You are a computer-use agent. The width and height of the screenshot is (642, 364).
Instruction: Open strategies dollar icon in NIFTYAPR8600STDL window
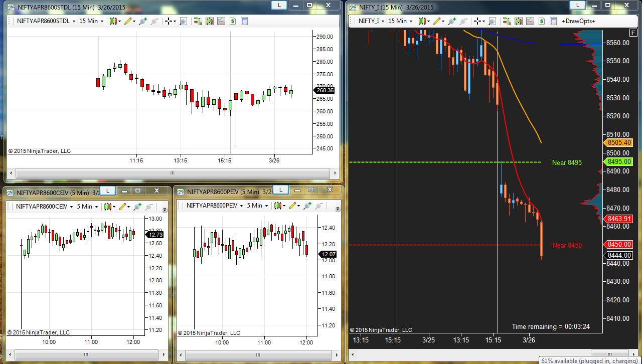pos(233,21)
